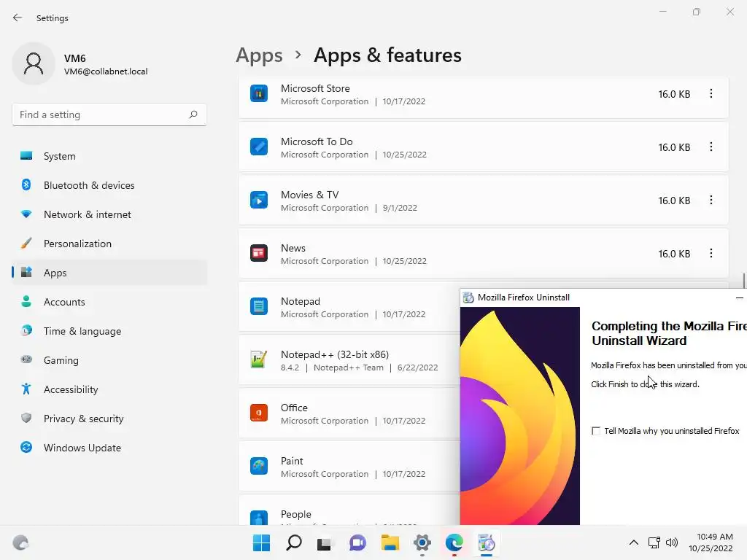Click the Settings gear on the taskbar

click(x=422, y=542)
